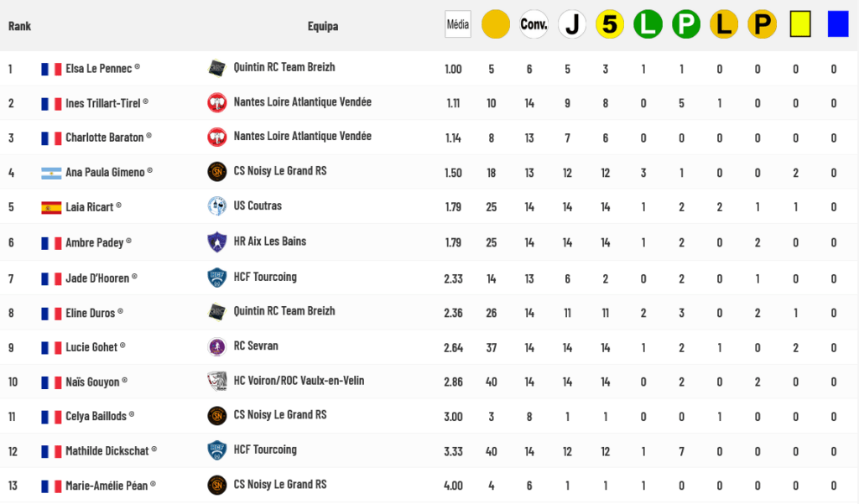Open Mathilde Dickschat player profile
This screenshot has height=504, width=859.
coord(107,451)
